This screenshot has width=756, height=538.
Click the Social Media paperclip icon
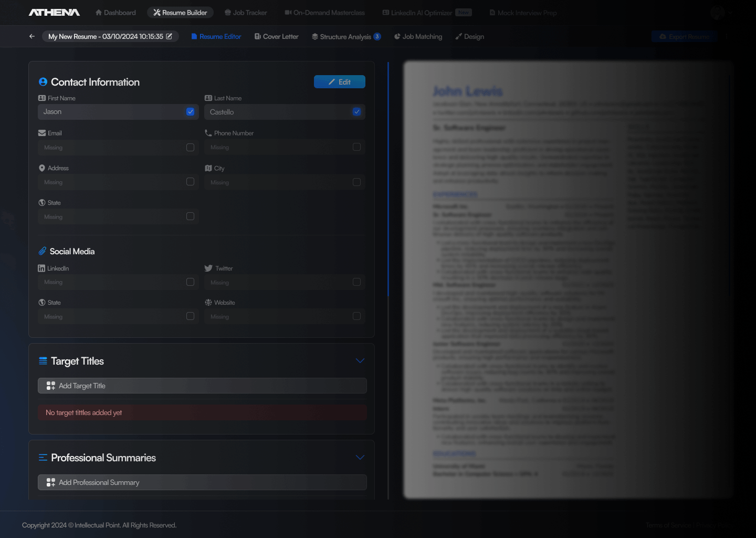pyautogui.click(x=43, y=251)
